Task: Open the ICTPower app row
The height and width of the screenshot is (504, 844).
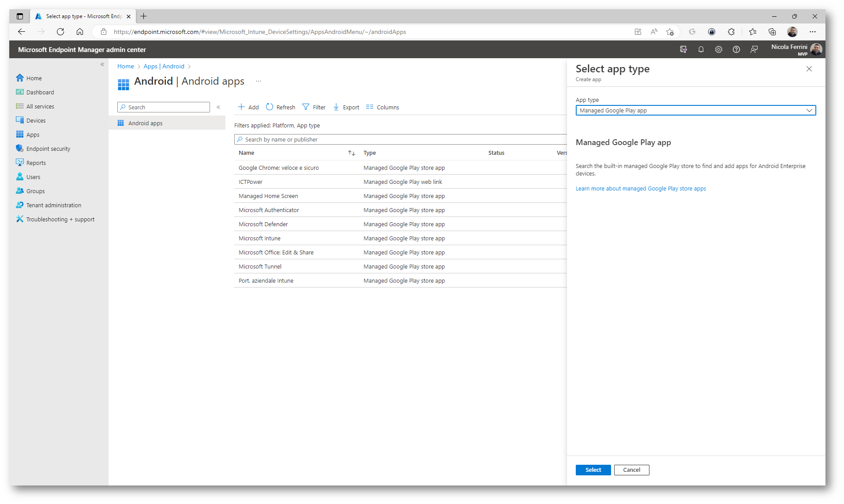Action: [251, 182]
